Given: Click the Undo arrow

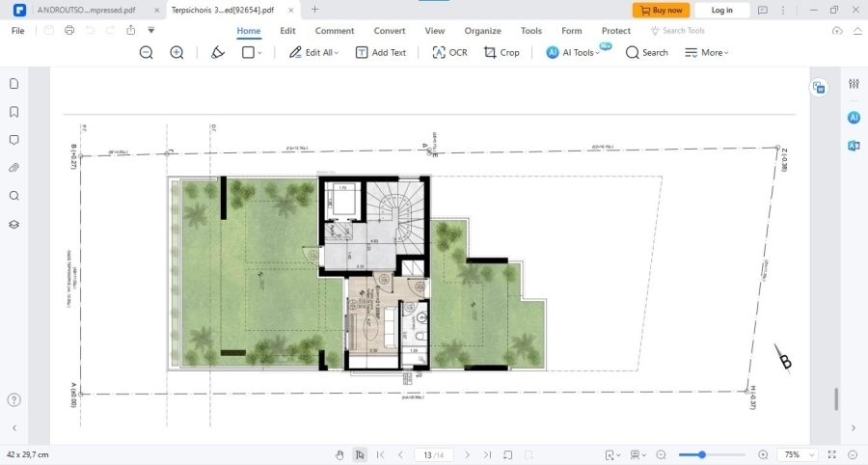Looking at the screenshot, I should pos(90,31).
